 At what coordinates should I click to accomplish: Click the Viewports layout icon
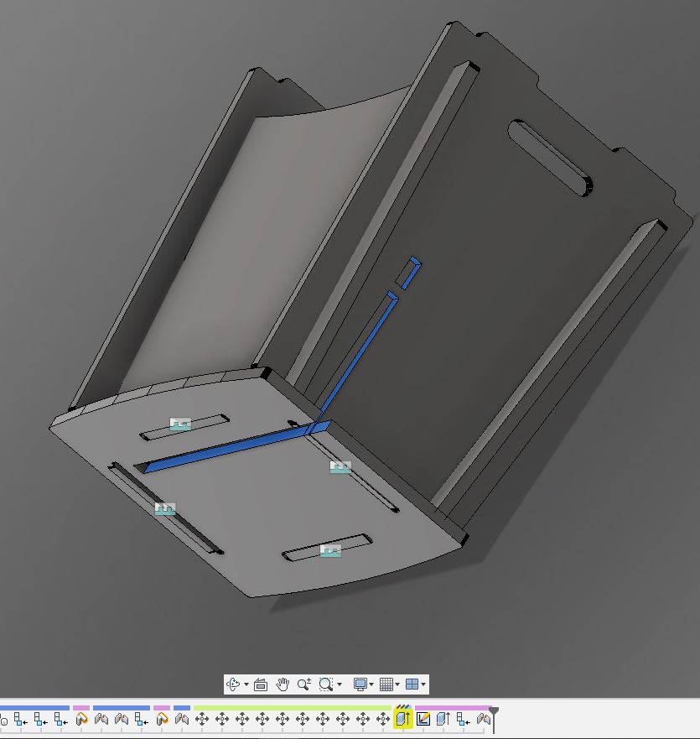point(412,684)
